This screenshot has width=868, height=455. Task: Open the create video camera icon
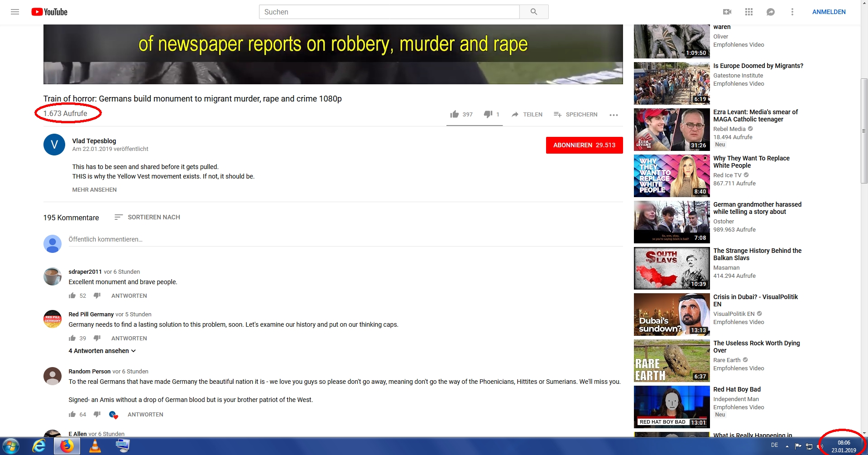click(727, 12)
